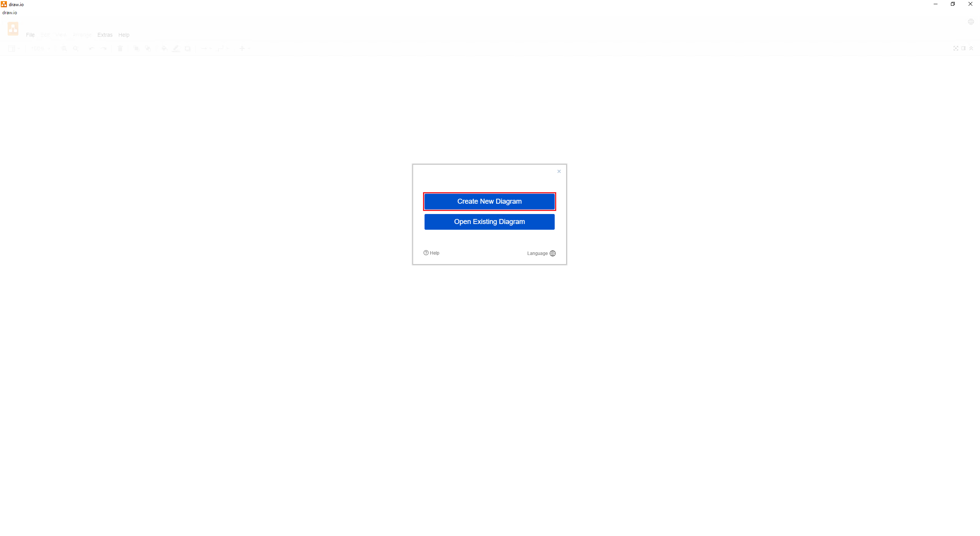Viewport: 980px width, 536px height.
Task: Open the Extras menu
Action: 104,35
